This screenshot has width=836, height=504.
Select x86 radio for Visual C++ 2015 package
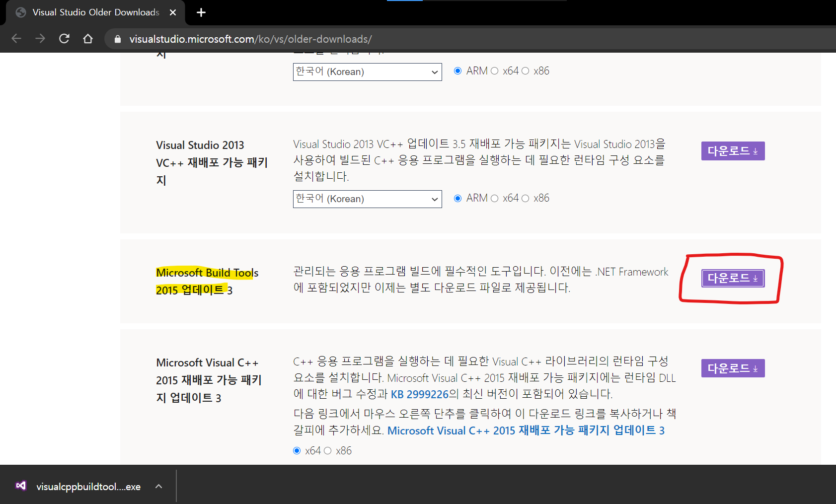328,451
